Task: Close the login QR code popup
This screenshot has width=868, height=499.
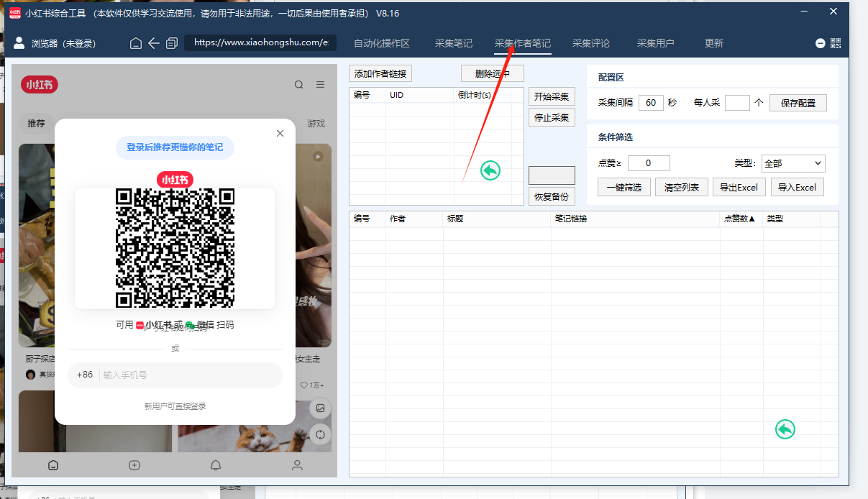Action: (280, 133)
